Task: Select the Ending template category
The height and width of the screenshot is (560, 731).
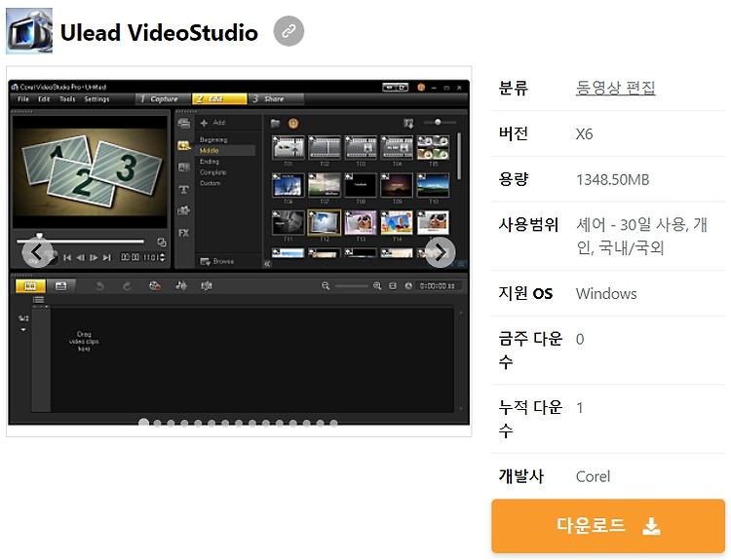Action: point(210,162)
